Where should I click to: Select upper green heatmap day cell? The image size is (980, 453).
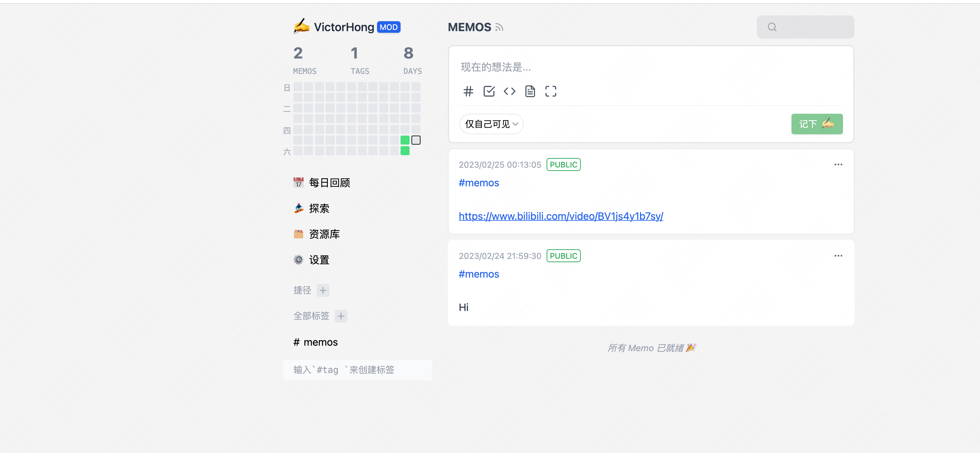pos(405,140)
